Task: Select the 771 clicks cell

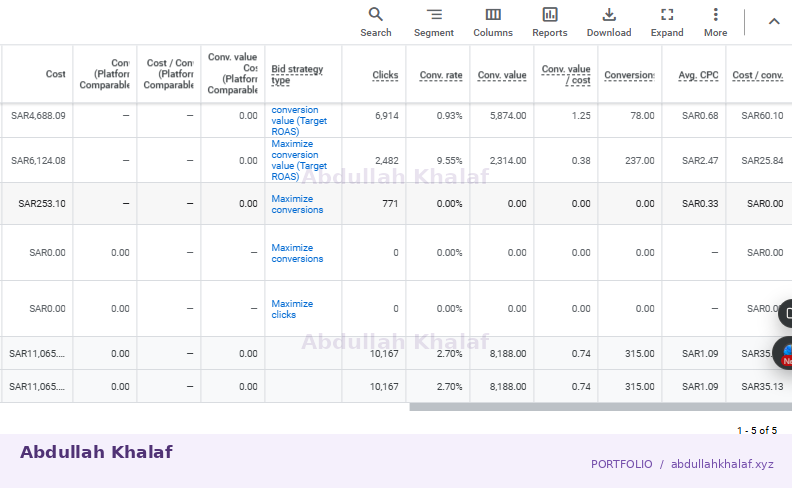Action: click(x=390, y=204)
